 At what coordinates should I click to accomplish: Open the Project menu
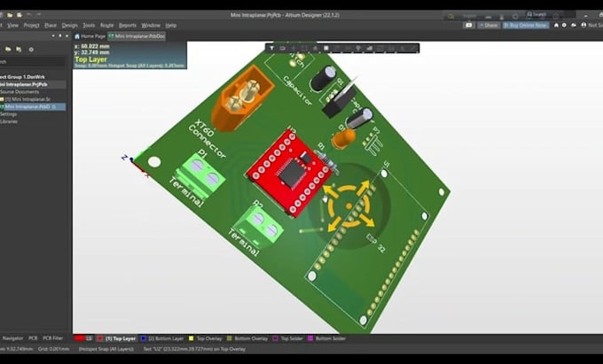[x=32, y=25]
